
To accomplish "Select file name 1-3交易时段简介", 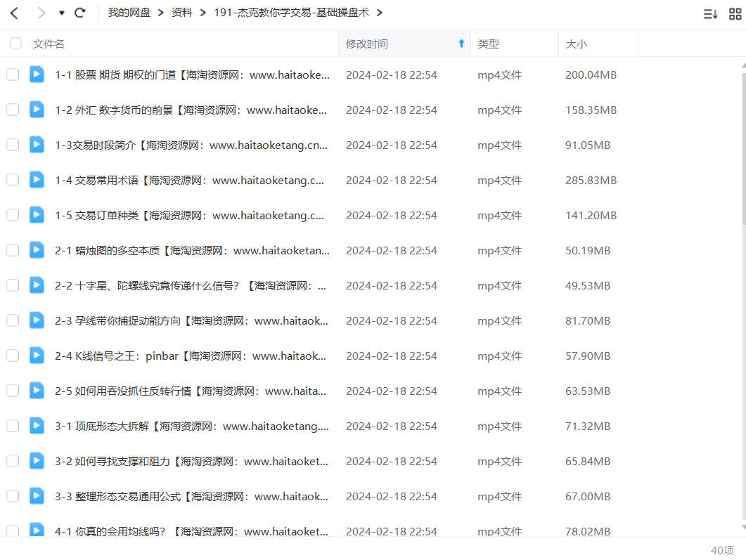I will tap(191, 145).
